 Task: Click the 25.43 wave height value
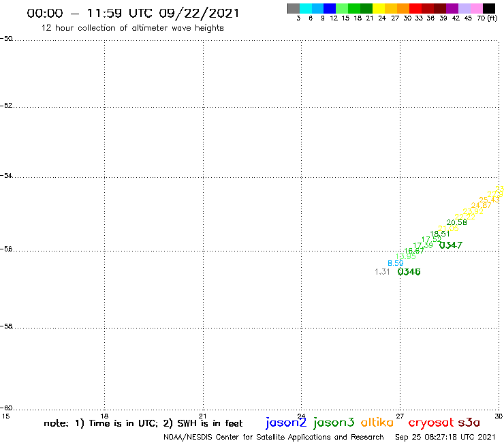(489, 200)
